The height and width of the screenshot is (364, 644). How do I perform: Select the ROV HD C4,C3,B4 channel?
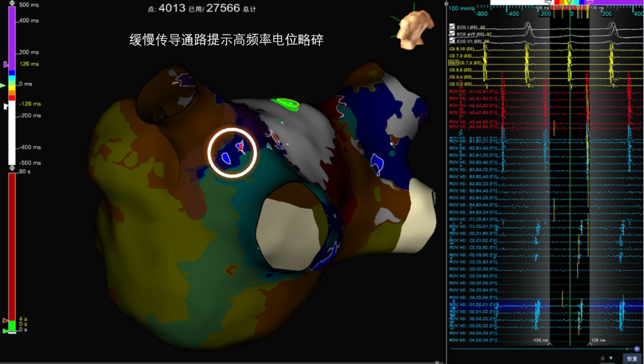tap(473, 290)
